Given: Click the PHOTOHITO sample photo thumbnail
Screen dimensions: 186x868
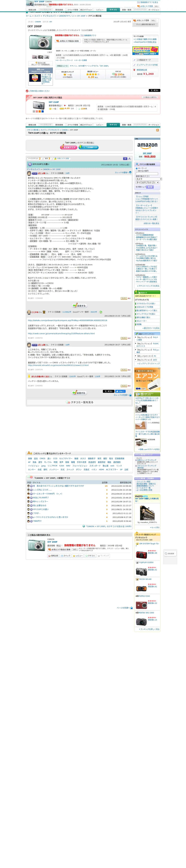Looking at the screenshot, I should tap(147, 513).
